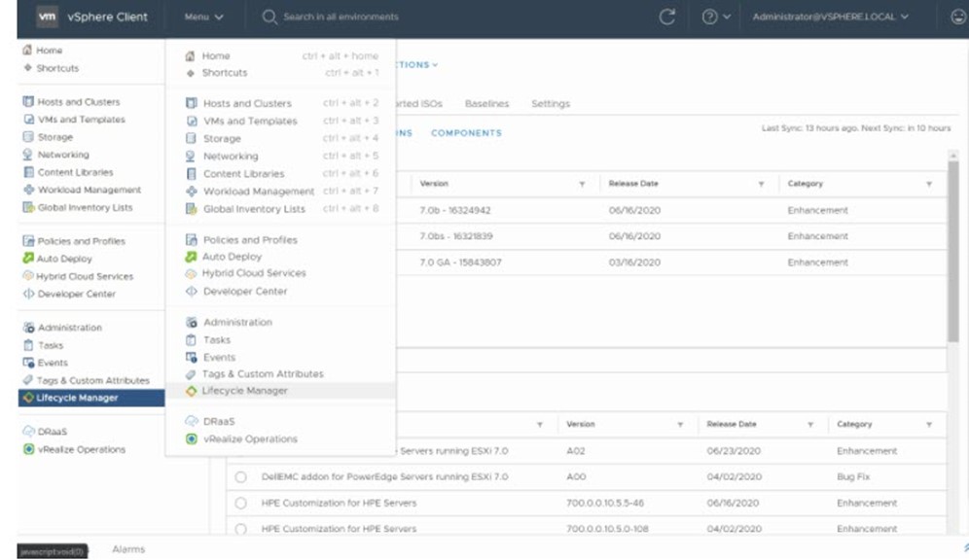Open filter for upper Release Date column

(761, 184)
